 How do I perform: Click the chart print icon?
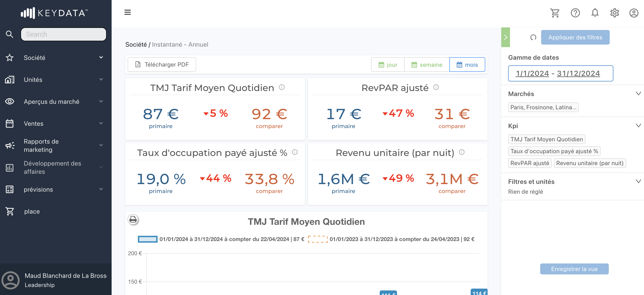(133, 219)
